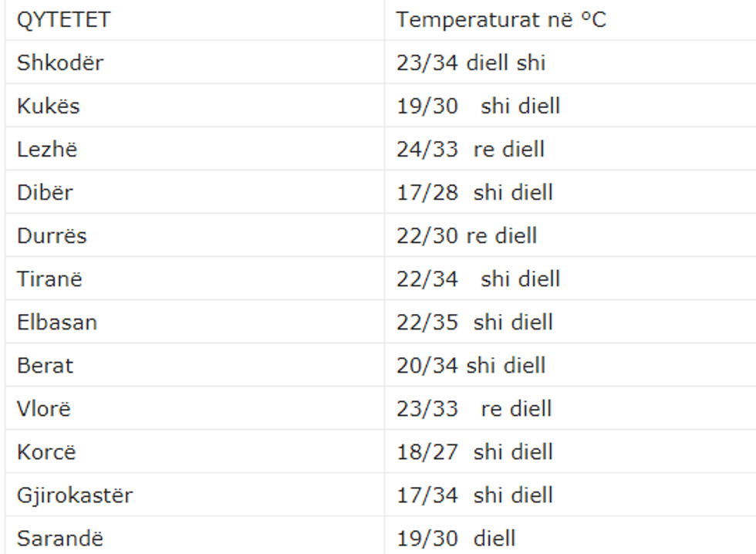
Task: Select the Dibër city cell
Action: tap(45, 192)
